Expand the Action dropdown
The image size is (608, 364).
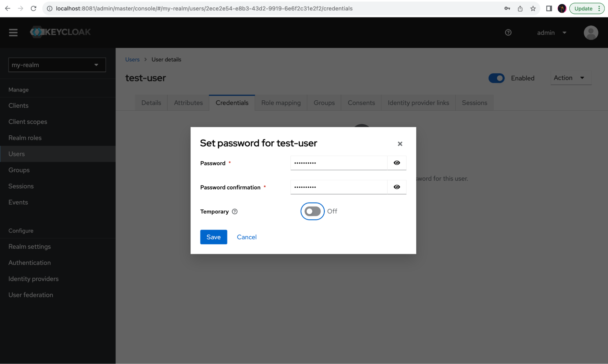(x=570, y=78)
